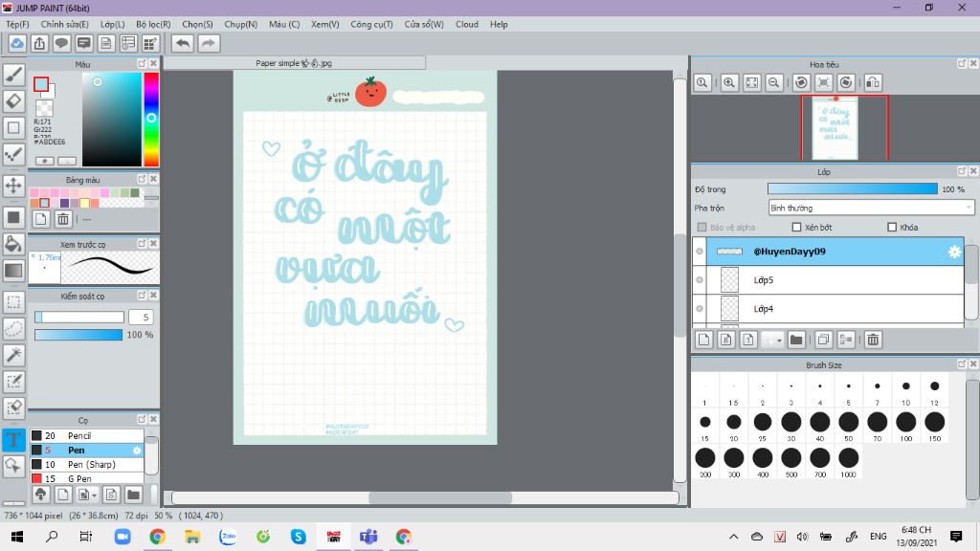Click the Undo arrow in top toolbar
This screenshot has height=551, width=980.
click(x=182, y=43)
